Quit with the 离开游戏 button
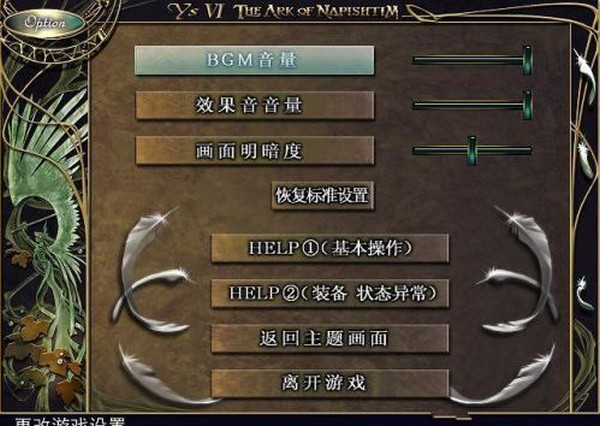Screen dimensions: 600x426 point(330,383)
